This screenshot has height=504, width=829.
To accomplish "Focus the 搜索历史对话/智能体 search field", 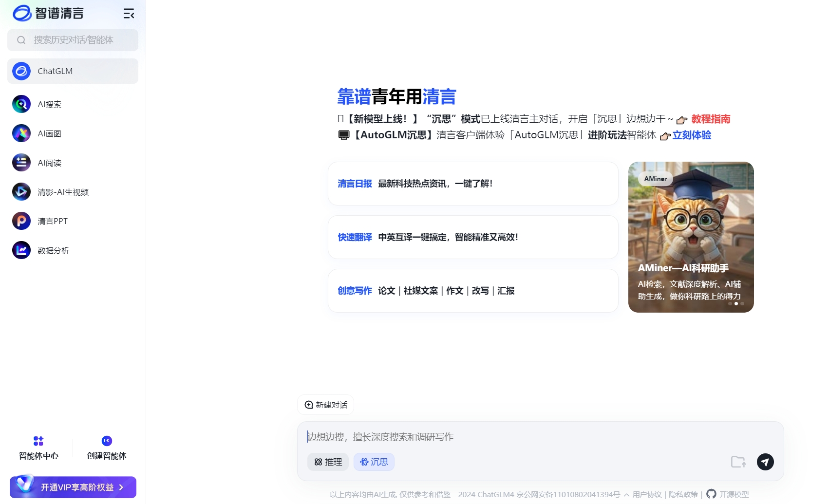I will tap(73, 40).
